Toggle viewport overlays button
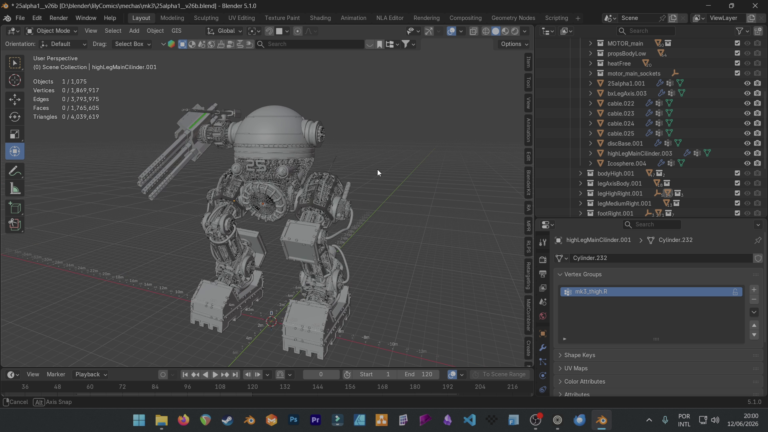This screenshot has width=768, height=432. coord(452,31)
